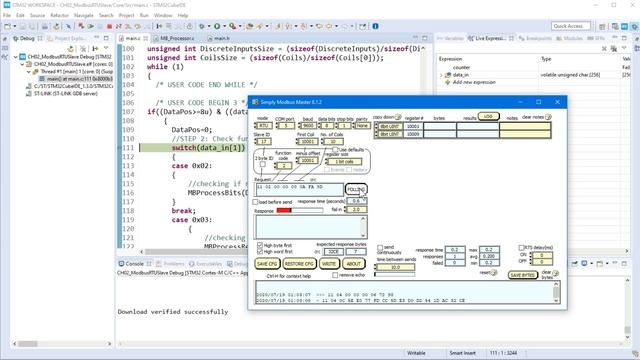Click the green Run launch icon
The height and width of the screenshot is (360, 640).
[x=217, y=26]
